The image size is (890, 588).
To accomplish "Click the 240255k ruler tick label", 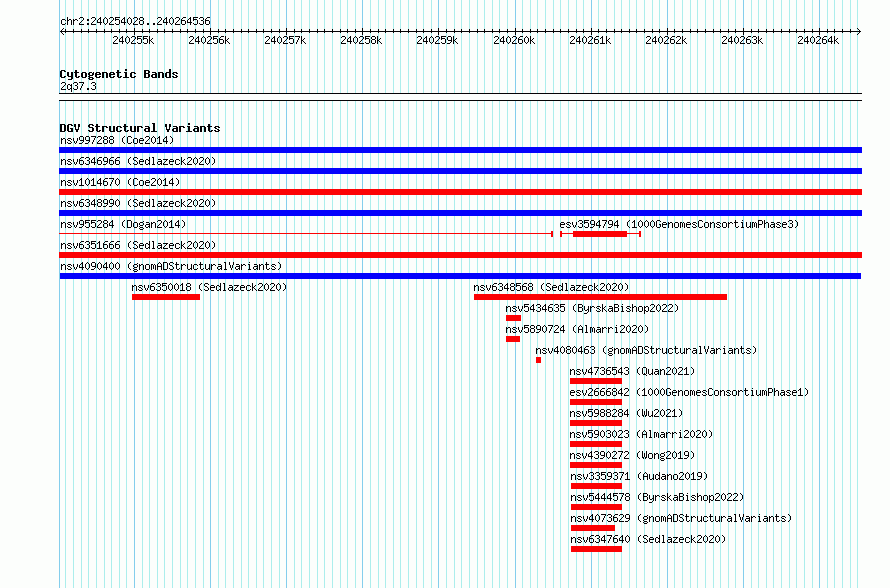I will tap(133, 40).
